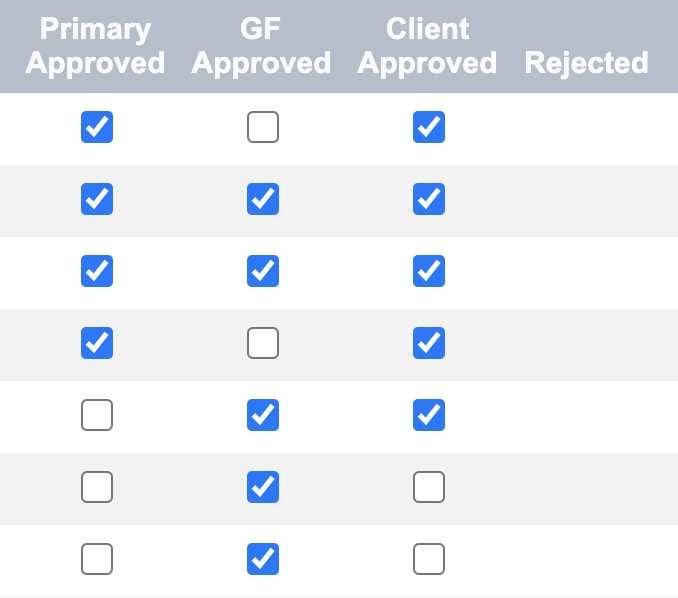Click the Client Approved column header
The image size is (678, 598).
click(x=427, y=46)
